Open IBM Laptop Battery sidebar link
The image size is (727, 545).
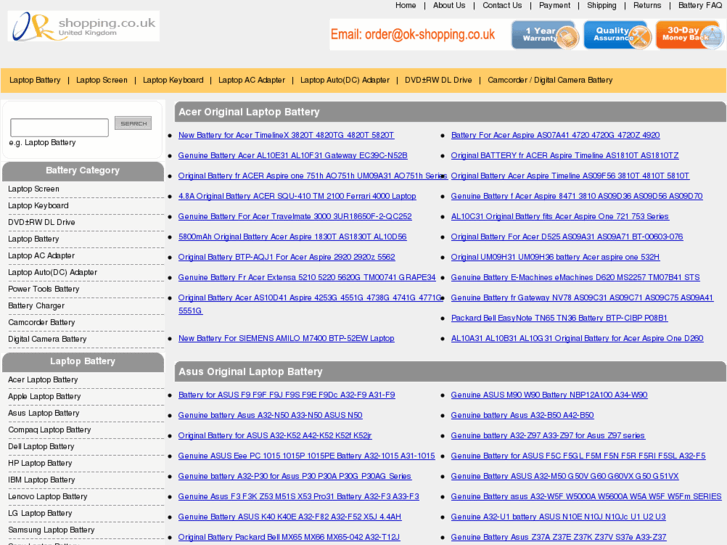click(41, 480)
